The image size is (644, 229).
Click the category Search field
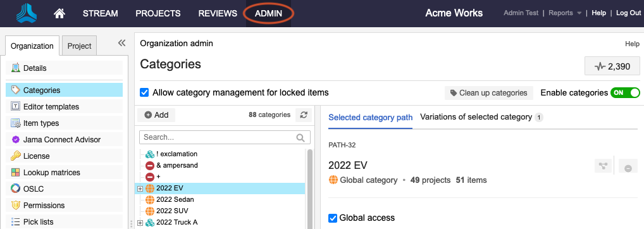coord(225,137)
